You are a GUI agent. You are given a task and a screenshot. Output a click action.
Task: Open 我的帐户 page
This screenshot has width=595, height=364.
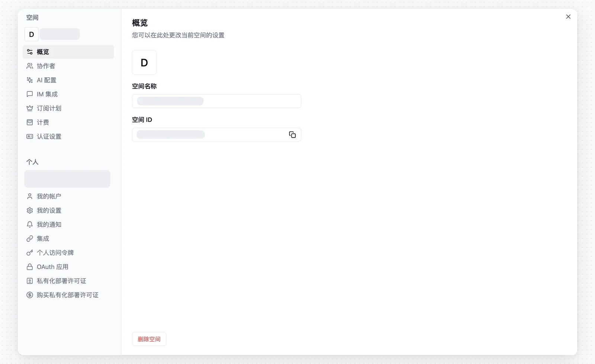(x=68, y=196)
